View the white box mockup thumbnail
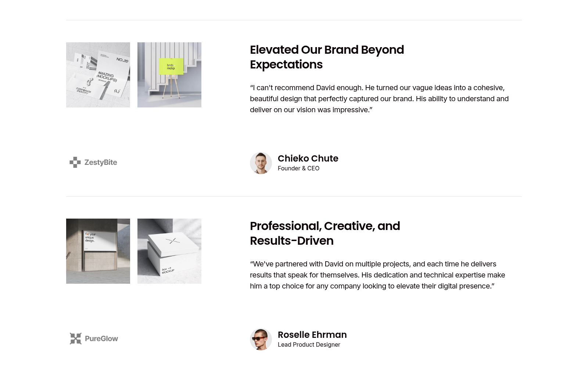This screenshot has height=368, width=588. pyautogui.click(x=169, y=251)
